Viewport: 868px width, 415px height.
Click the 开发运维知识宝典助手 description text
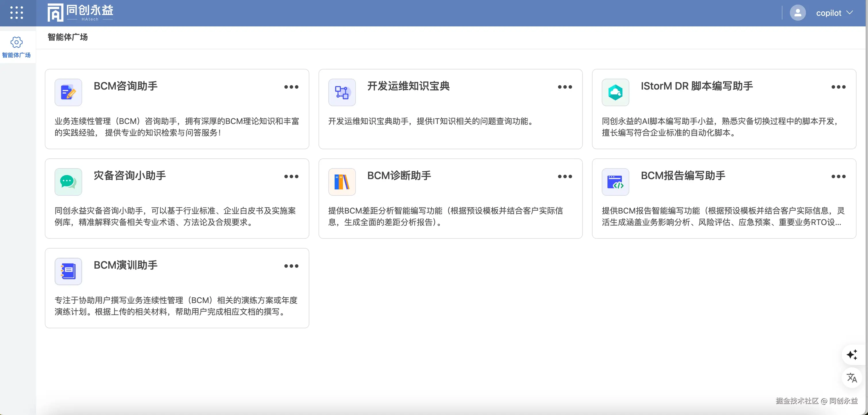click(432, 121)
